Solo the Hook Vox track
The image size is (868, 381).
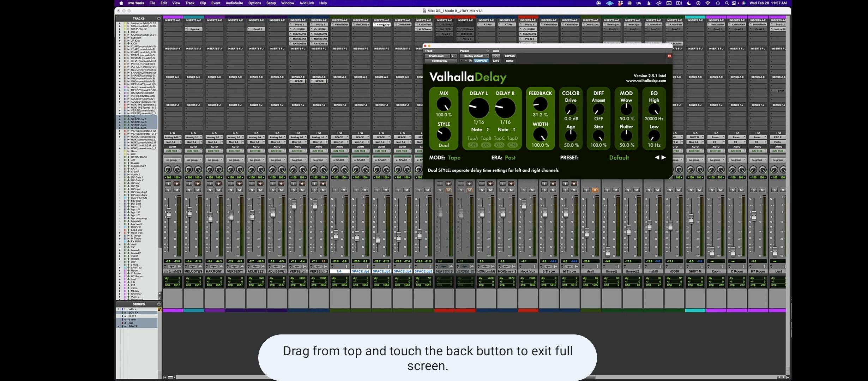(524, 190)
